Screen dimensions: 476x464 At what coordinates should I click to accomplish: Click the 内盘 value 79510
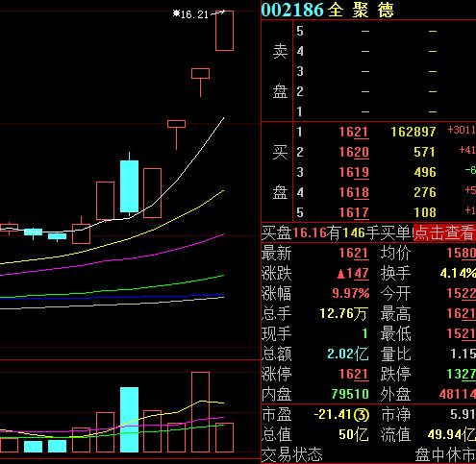(x=350, y=394)
